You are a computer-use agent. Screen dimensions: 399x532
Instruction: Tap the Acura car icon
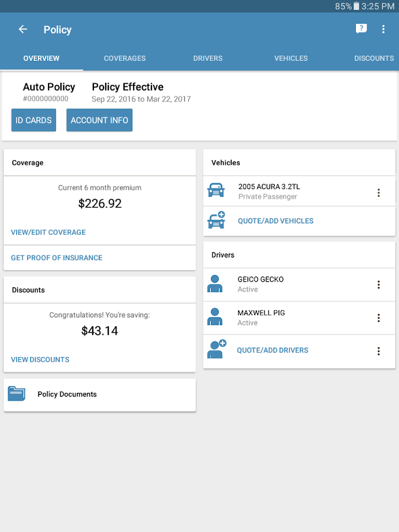pyautogui.click(x=216, y=191)
